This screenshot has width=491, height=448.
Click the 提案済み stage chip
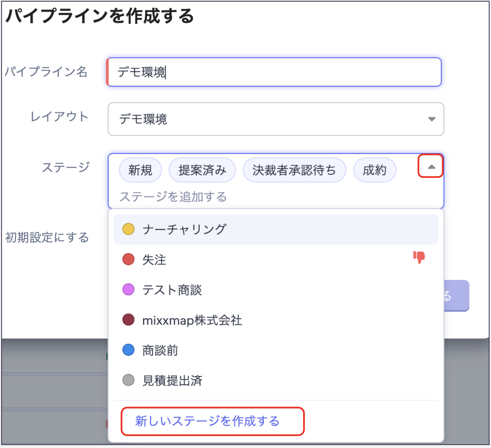[202, 170]
